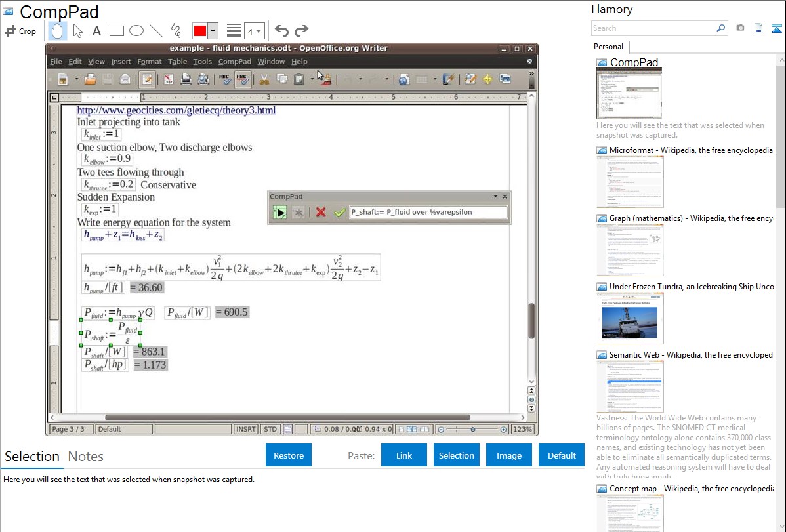The height and width of the screenshot is (532, 786).
Task: Click the Cut scissors icon
Action: [x=264, y=79]
